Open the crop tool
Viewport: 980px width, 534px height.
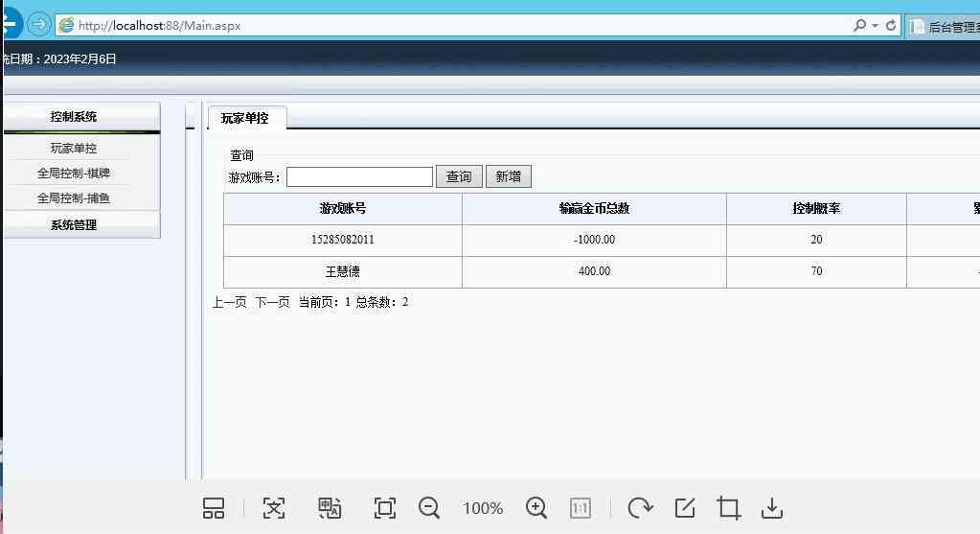[x=729, y=508]
